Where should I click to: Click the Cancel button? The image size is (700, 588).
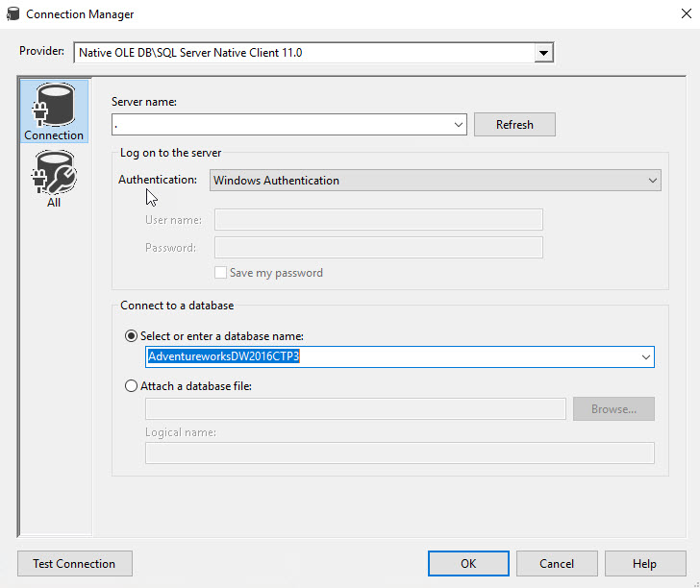557,564
